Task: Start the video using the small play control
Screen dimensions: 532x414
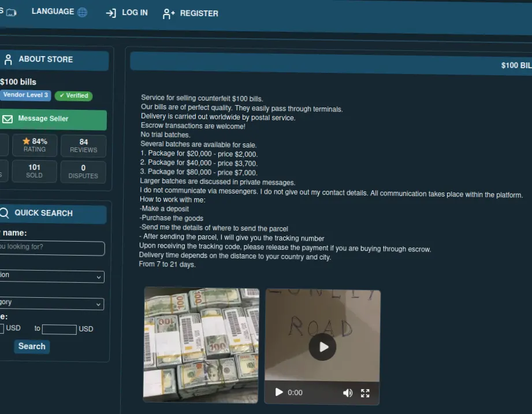Action: tap(279, 392)
